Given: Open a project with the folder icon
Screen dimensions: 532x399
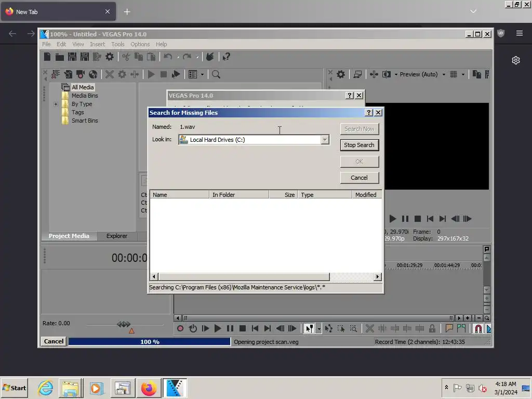Looking at the screenshot, I should point(60,57).
